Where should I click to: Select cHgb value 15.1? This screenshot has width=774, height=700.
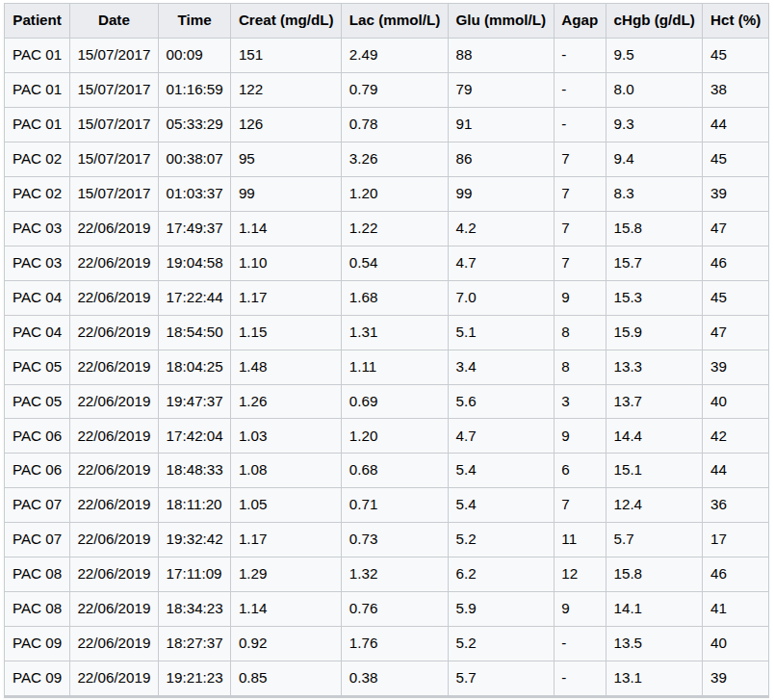(x=654, y=470)
